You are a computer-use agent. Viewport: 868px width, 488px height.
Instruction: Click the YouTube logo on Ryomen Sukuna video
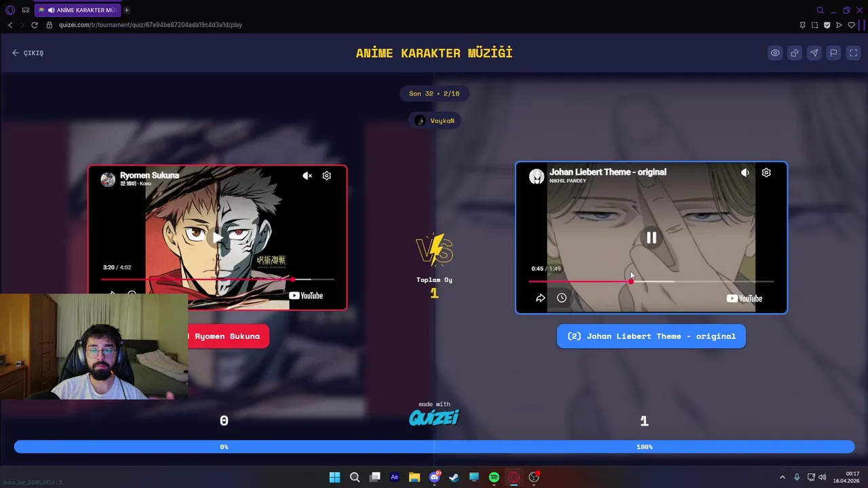tap(306, 296)
